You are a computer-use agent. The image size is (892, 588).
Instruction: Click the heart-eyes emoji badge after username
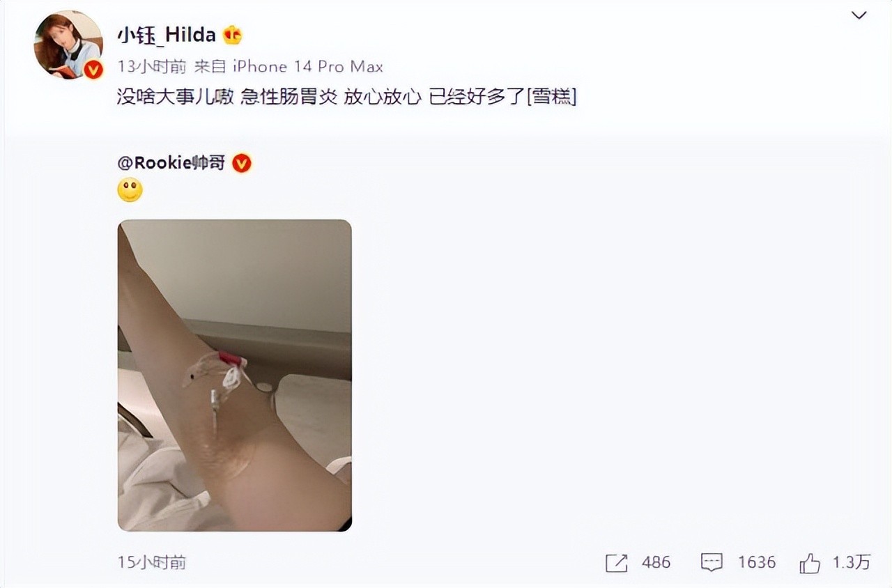point(232,35)
